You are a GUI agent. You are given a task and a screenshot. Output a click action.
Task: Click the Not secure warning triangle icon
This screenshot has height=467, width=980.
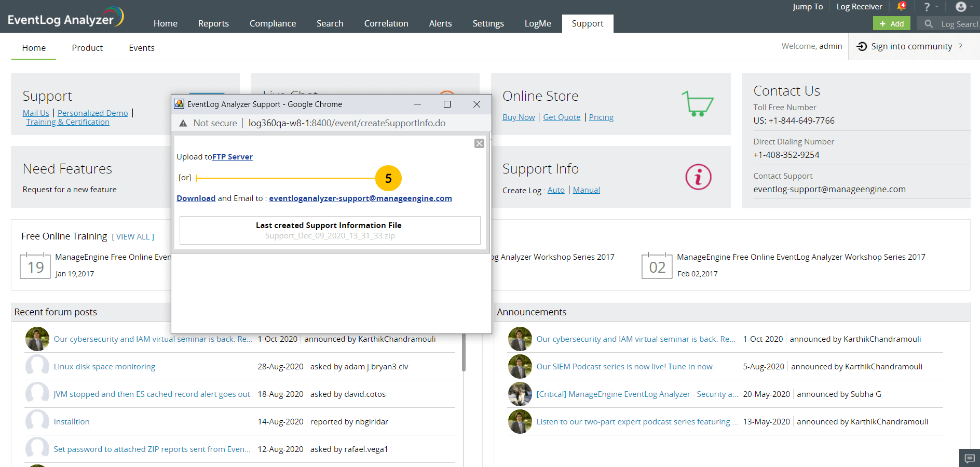[x=183, y=123]
